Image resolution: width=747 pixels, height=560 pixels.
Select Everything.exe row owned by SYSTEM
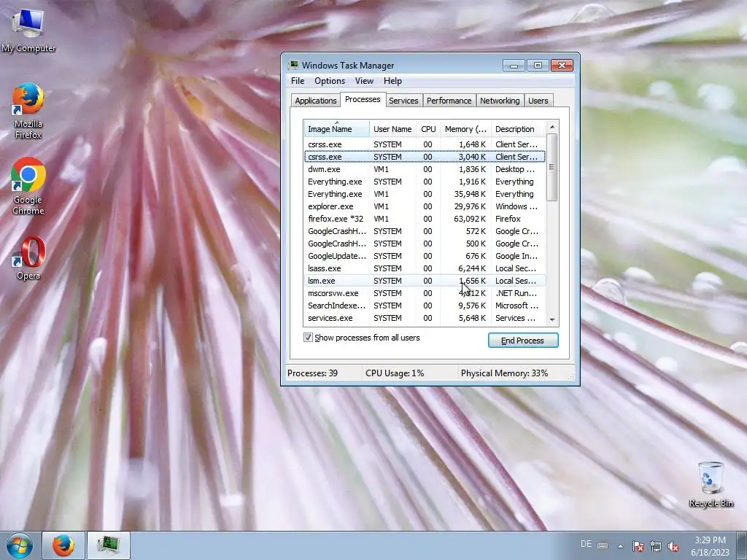tap(425, 182)
